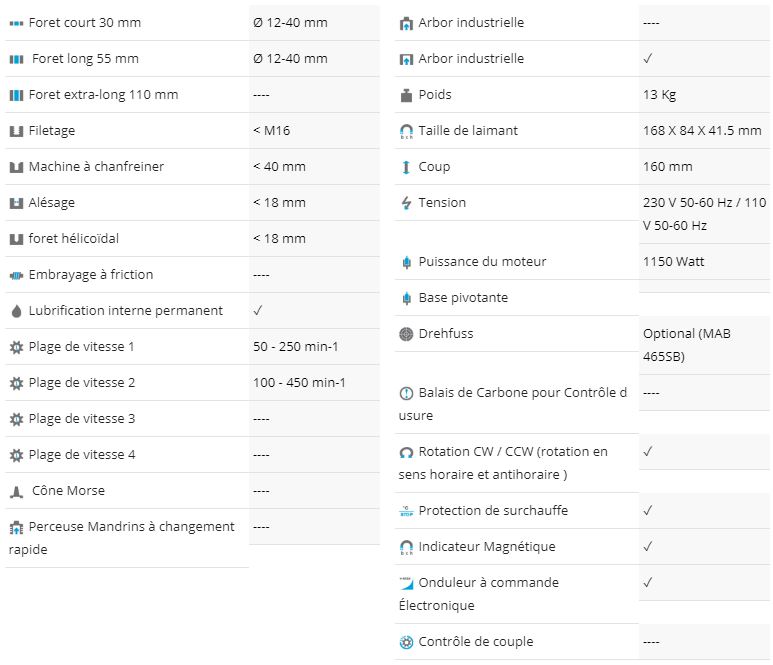Viewport: 773px width, 665px height.
Task: Click the Optional (MAB 465SB) value
Action: pos(686,345)
